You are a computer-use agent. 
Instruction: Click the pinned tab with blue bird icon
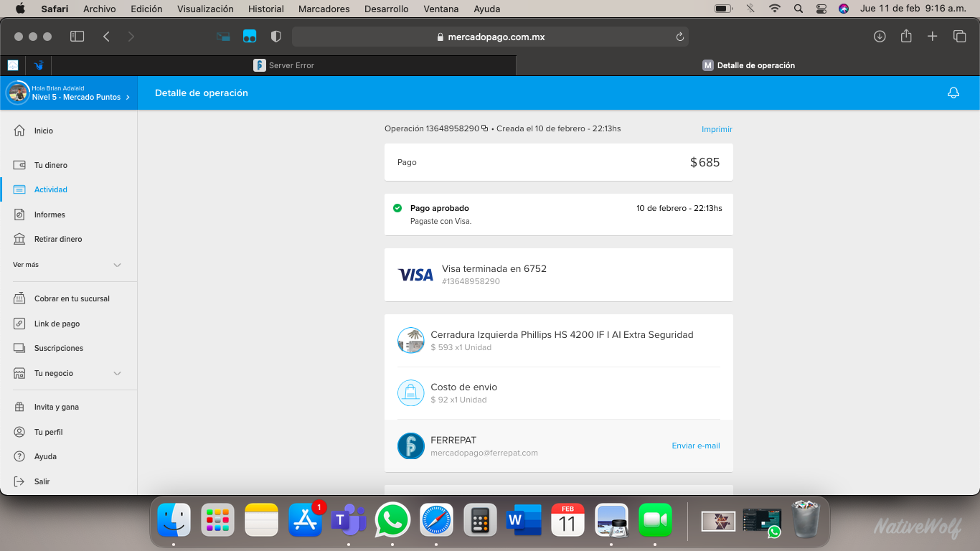[x=39, y=65]
